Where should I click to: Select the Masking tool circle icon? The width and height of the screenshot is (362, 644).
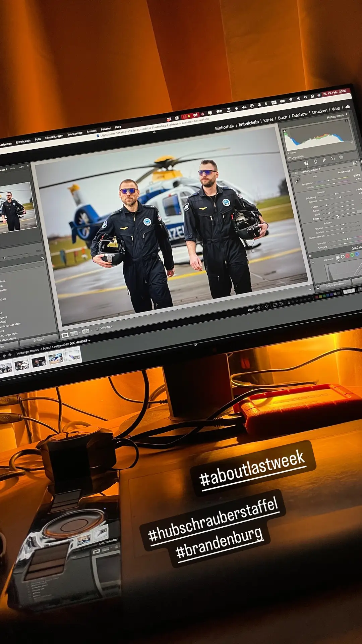(341, 157)
